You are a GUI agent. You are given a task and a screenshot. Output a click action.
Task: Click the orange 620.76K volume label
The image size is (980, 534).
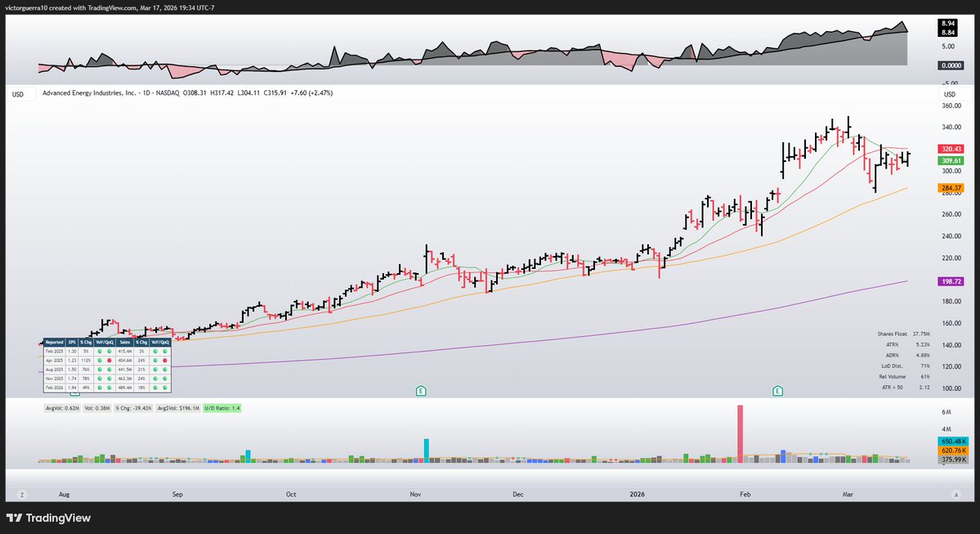(954, 451)
